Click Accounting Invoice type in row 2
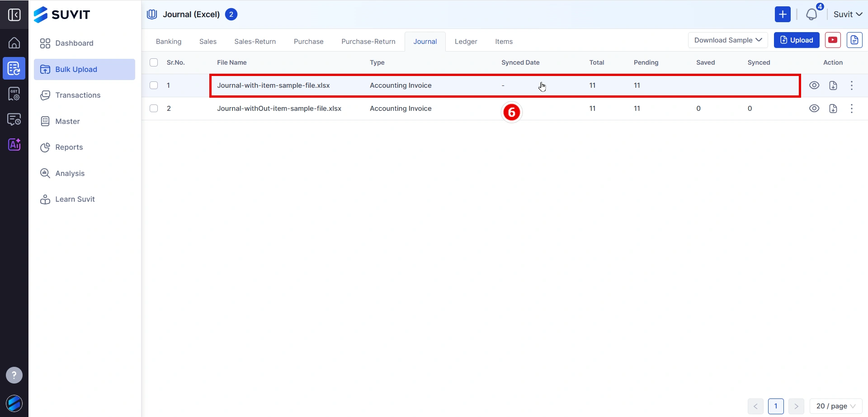 tap(401, 109)
